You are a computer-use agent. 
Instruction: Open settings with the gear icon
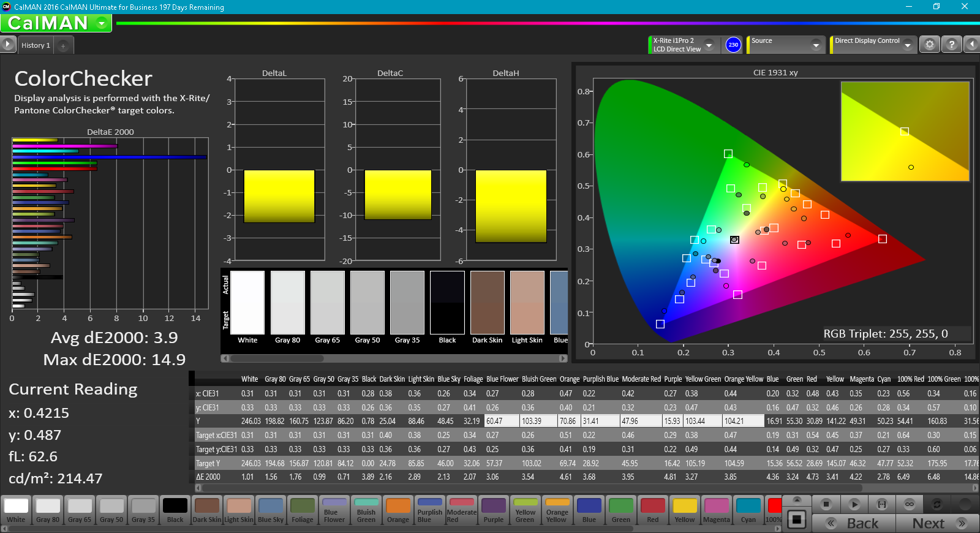click(x=930, y=45)
